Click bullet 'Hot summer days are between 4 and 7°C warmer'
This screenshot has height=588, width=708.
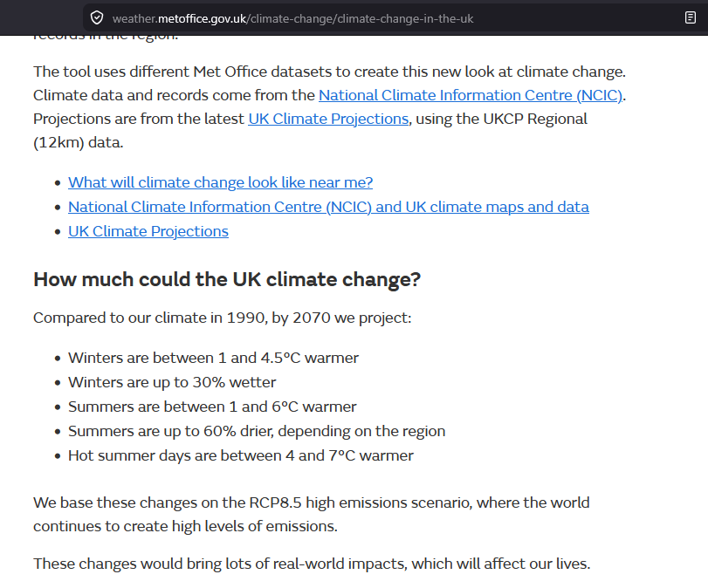pos(240,455)
